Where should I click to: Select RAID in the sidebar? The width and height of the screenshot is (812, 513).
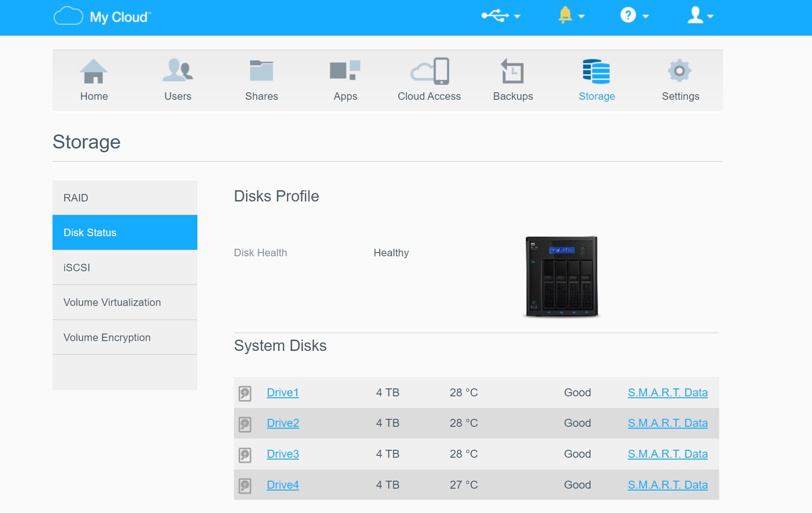[125, 198]
